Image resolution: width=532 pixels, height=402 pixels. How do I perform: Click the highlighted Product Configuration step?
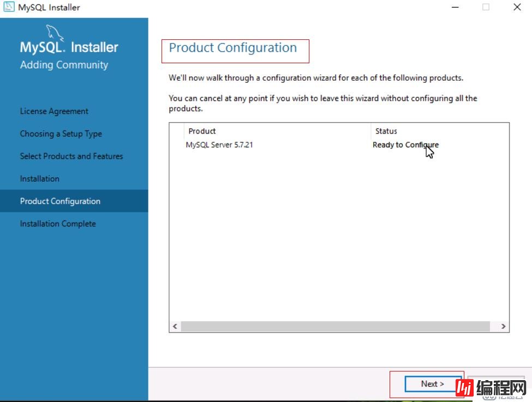pyautogui.click(x=59, y=201)
